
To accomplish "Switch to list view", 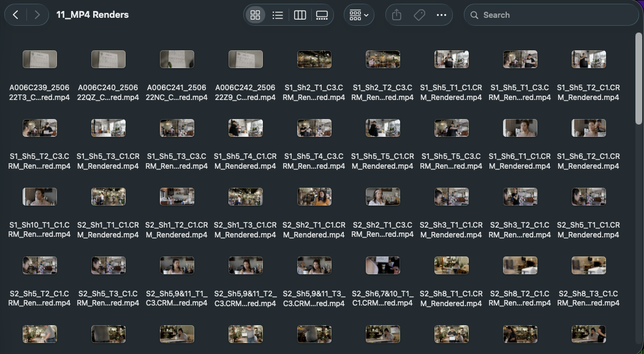I will (278, 14).
